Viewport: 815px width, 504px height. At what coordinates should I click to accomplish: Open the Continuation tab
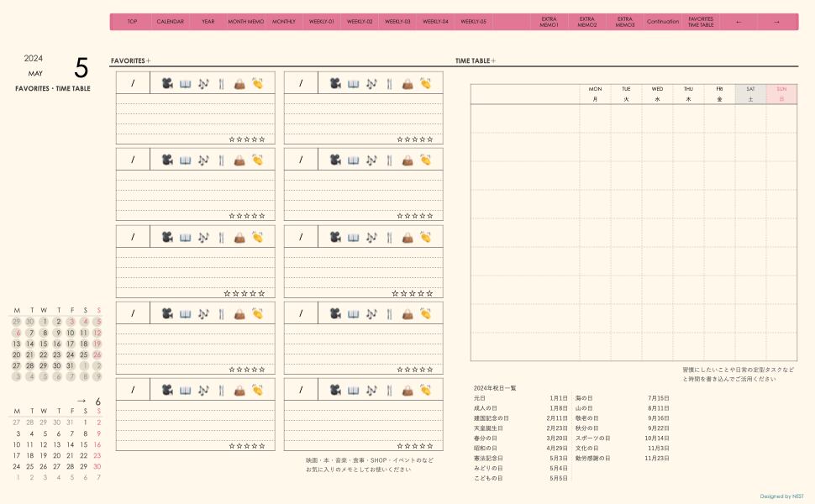pyautogui.click(x=663, y=22)
